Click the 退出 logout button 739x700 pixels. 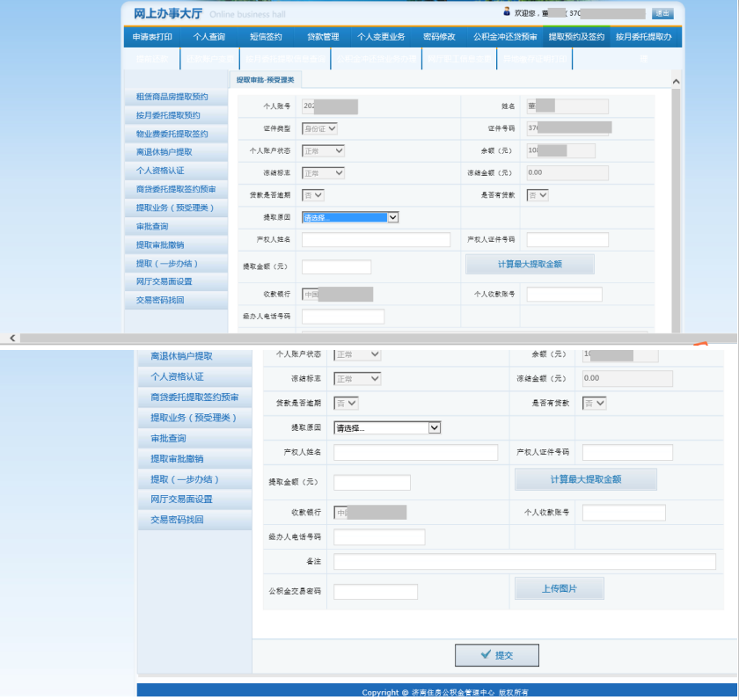(x=662, y=14)
